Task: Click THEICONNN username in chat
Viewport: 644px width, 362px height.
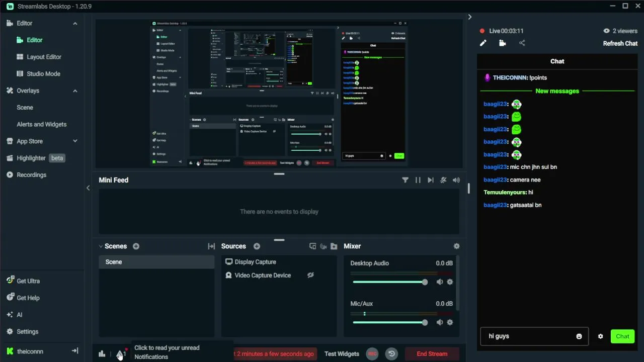Action: point(510,78)
